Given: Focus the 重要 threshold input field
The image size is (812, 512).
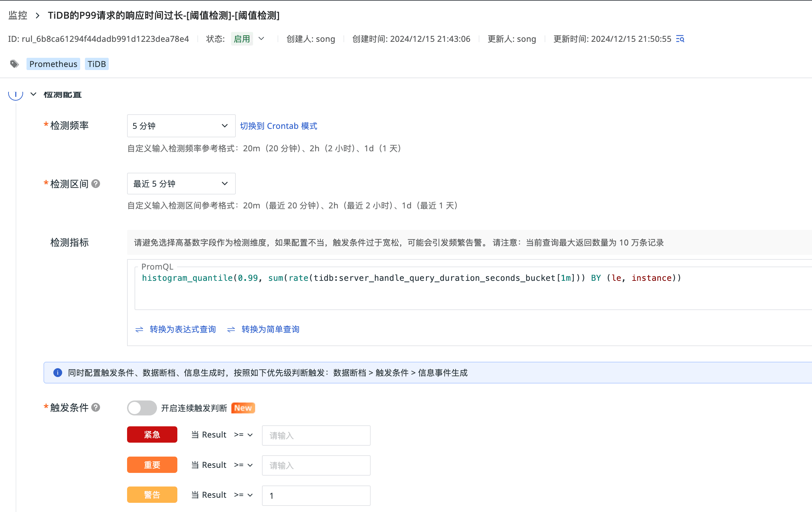Looking at the screenshot, I should pos(316,465).
